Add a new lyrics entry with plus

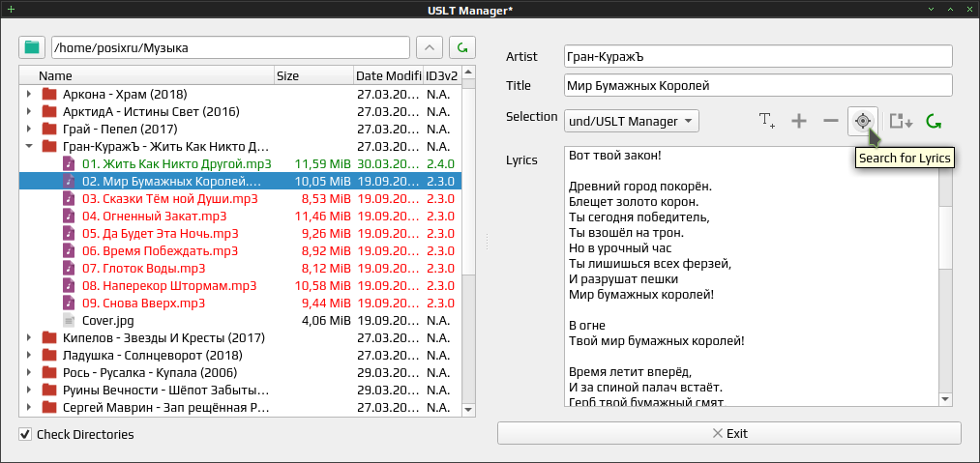point(799,121)
